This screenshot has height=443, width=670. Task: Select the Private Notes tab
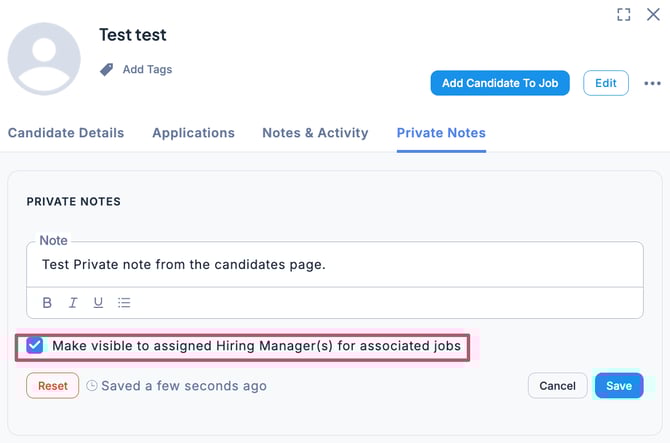coord(441,133)
